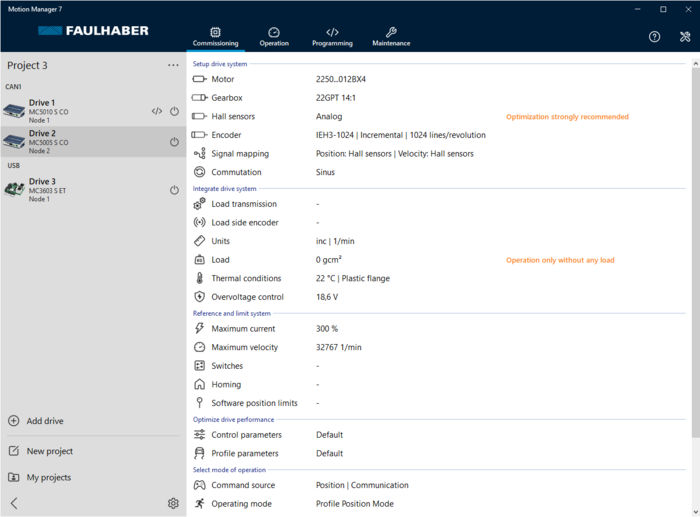Open Hall sensors configuration
Screen dimensions: 700x517
coord(233,117)
